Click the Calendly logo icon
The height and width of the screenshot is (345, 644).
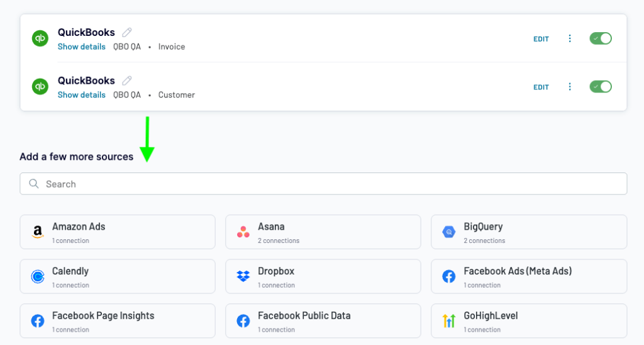(37, 276)
